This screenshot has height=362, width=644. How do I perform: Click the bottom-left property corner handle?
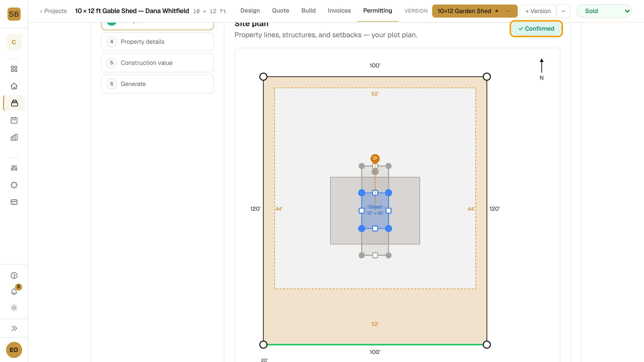[x=263, y=345]
